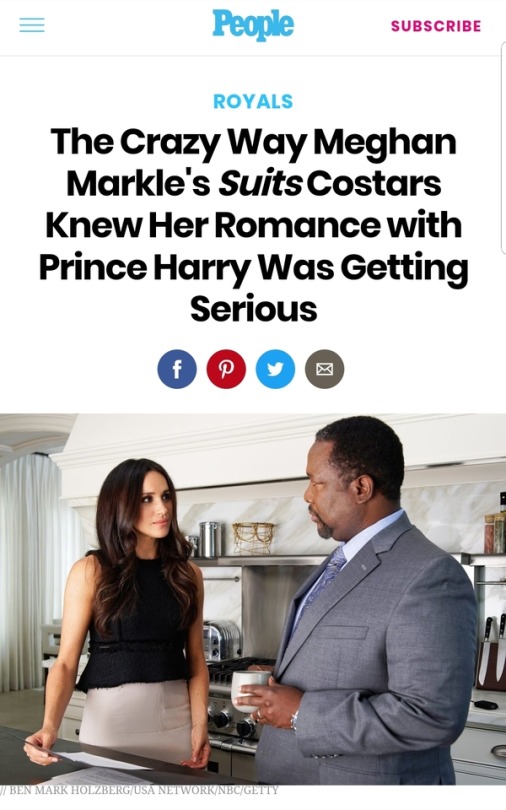Click the word Serious ending the headline
The width and height of the screenshot is (506, 810).
(x=254, y=309)
